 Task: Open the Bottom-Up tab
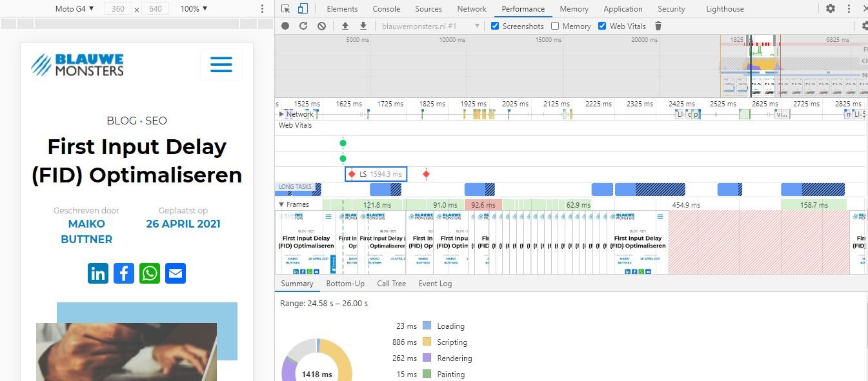coord(345,284)
